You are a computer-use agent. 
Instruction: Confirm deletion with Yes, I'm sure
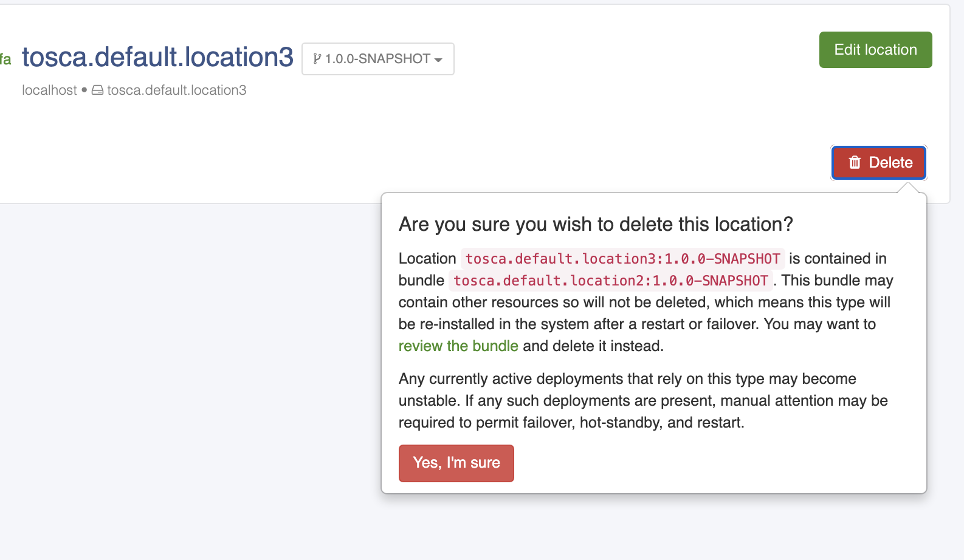[x=456, y=463]
